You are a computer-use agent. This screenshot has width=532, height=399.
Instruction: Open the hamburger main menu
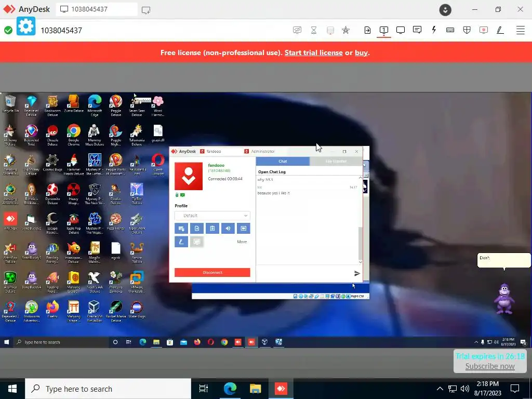click(521, 30)
